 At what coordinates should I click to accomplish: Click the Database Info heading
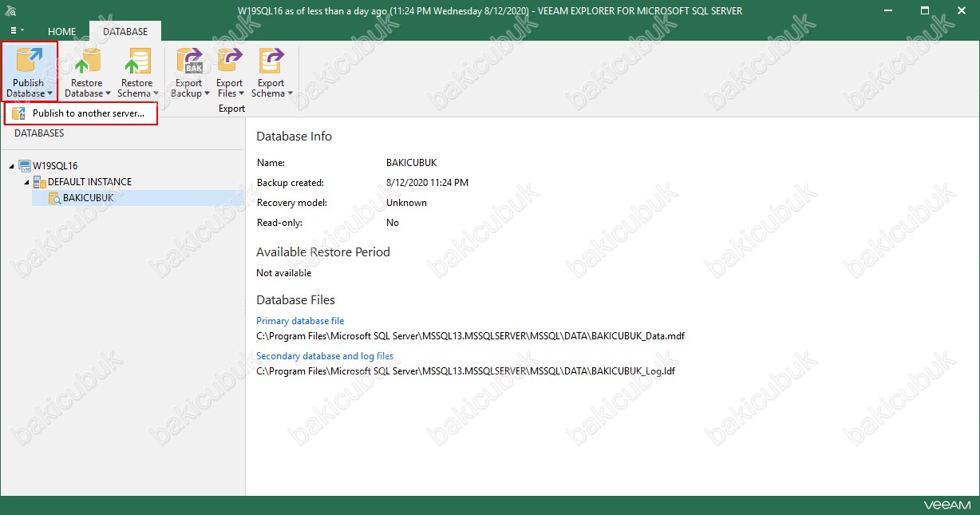[x=294, y=137]
